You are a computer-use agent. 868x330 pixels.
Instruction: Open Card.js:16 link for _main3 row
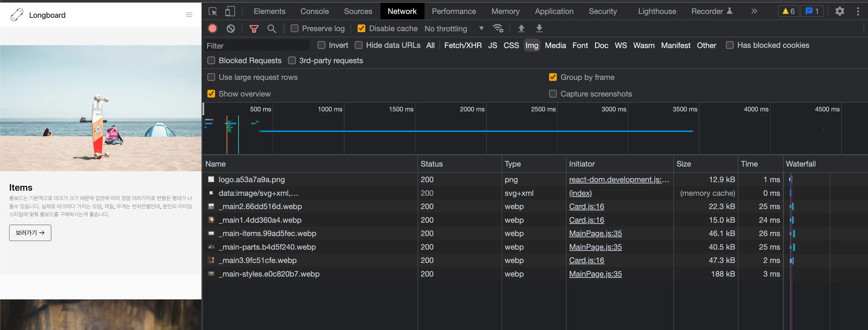586,260
